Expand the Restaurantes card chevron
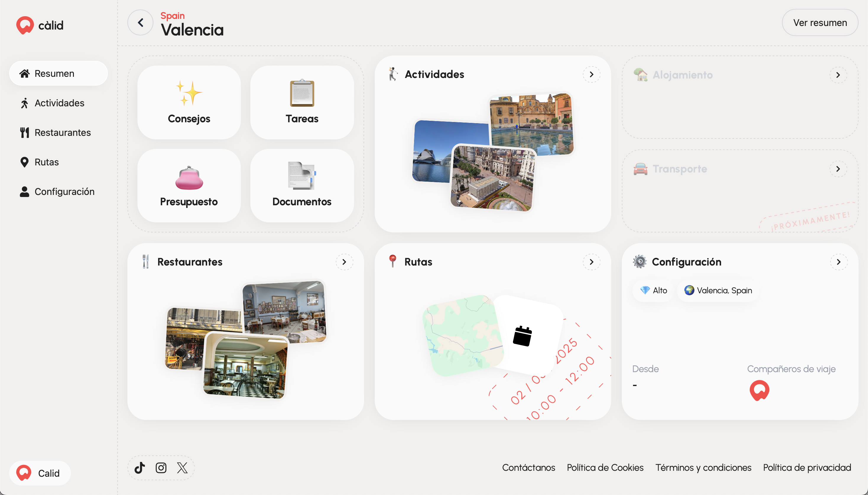The height and width of the screenshot is (495, 868). (344, 262)
